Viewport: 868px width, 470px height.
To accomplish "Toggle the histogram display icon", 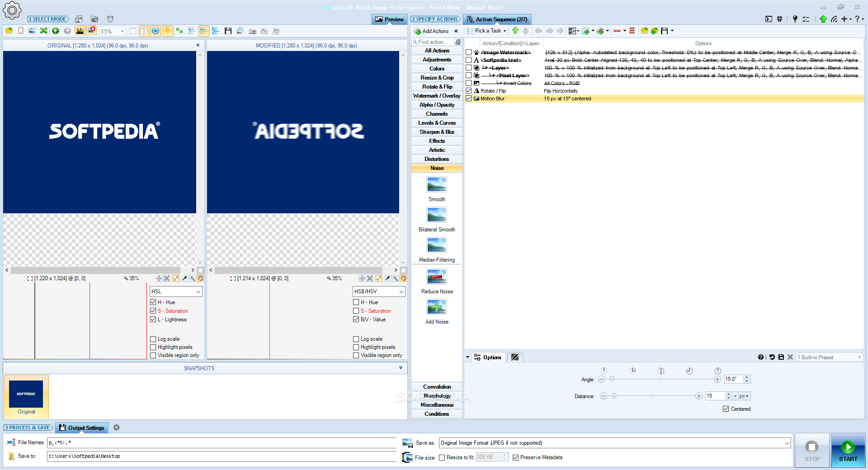I will click(x=80, y=31).
